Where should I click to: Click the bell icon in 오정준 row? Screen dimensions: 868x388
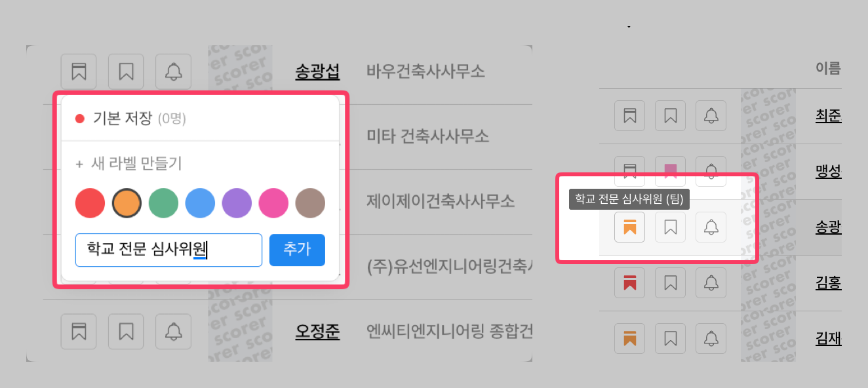[173, 331]
